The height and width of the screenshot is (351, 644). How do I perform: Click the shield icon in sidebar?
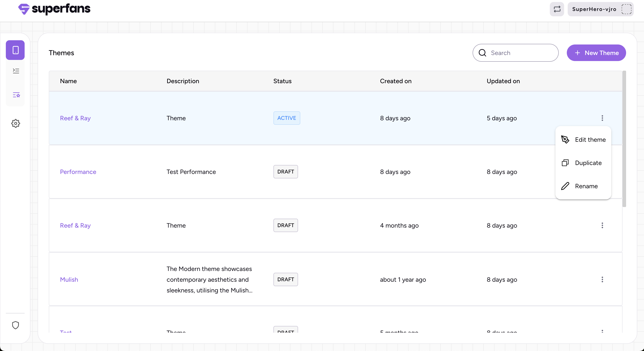click(15, 325)
